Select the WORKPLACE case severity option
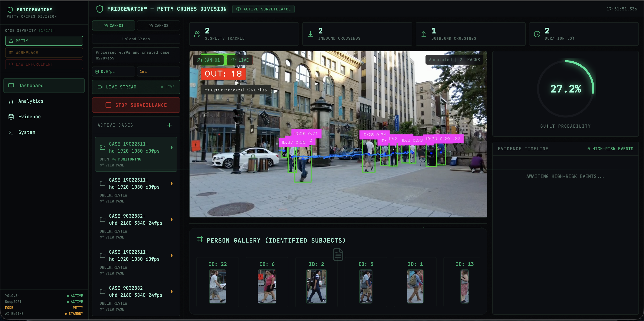The height and width of the screenshot is (321, 644). 44,53
